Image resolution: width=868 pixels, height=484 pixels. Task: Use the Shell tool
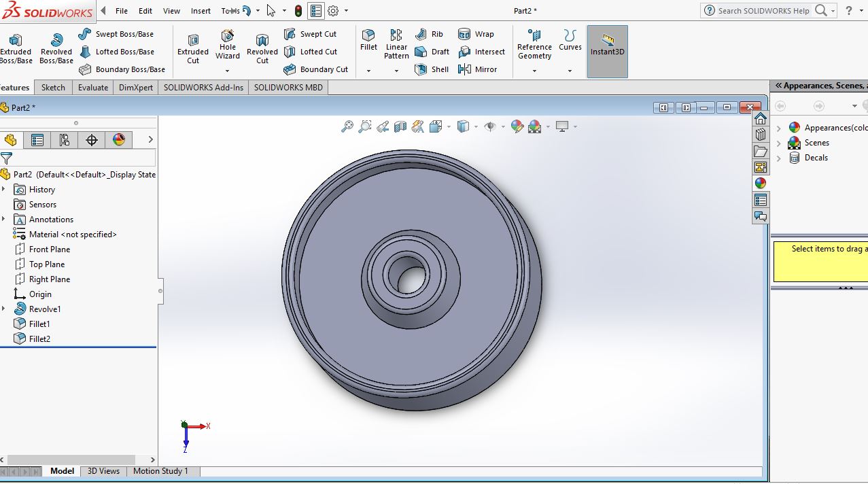(432, 69)
